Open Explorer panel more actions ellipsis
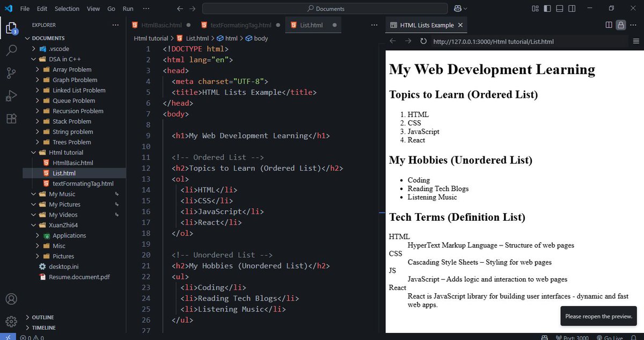The image size is (644, 340). point(115,25)
